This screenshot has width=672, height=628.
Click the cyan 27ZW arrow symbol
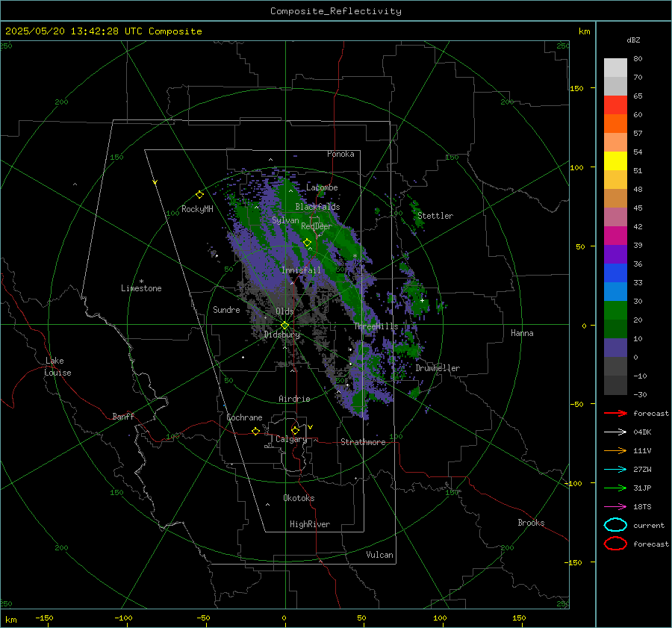615,470
